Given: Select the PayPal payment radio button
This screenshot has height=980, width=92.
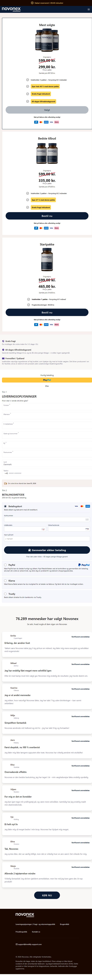Looking at the screenshot, I should coord(5,565).
